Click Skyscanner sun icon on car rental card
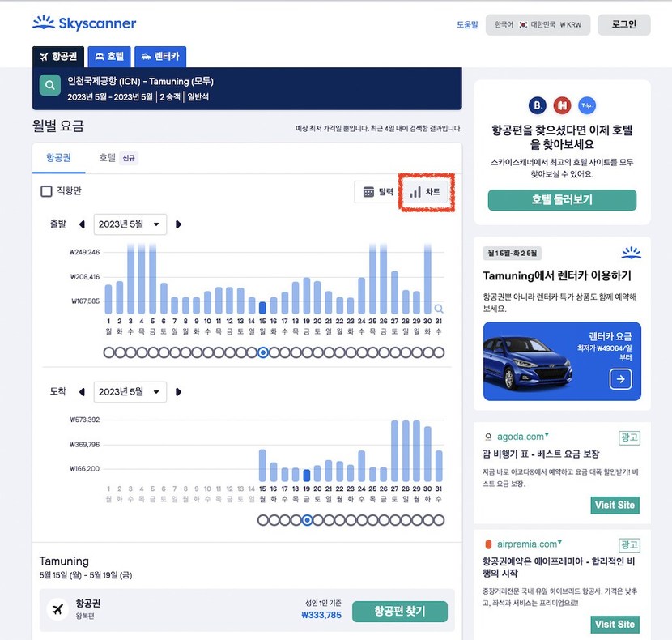The image size is (672, 640). pos(632,253)
